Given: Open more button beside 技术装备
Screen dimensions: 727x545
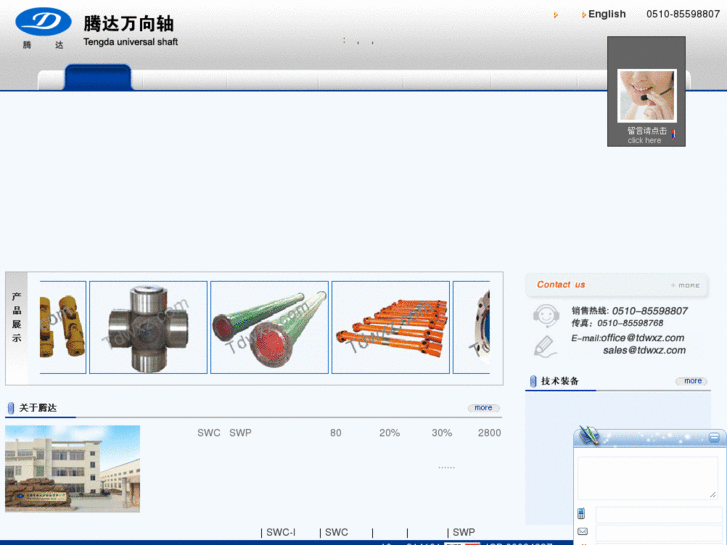Looking at the screenshot, I should coord(691,381).
